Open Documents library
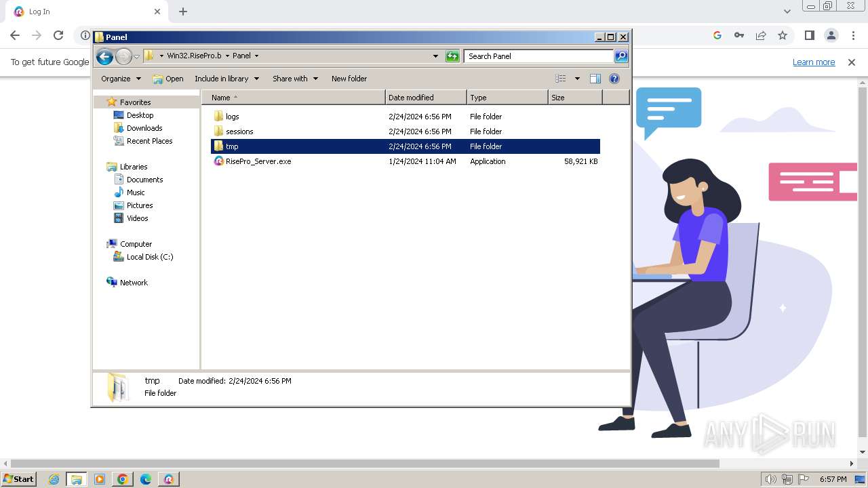 point(144,180)
